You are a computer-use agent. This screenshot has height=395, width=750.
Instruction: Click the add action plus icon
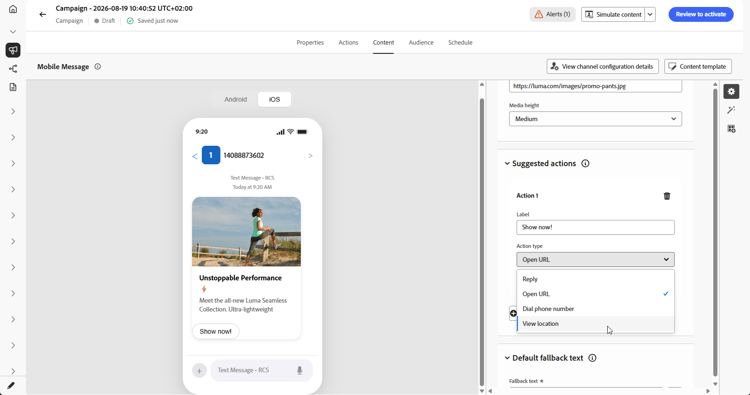pyautogui.click(x=513, y=313)
